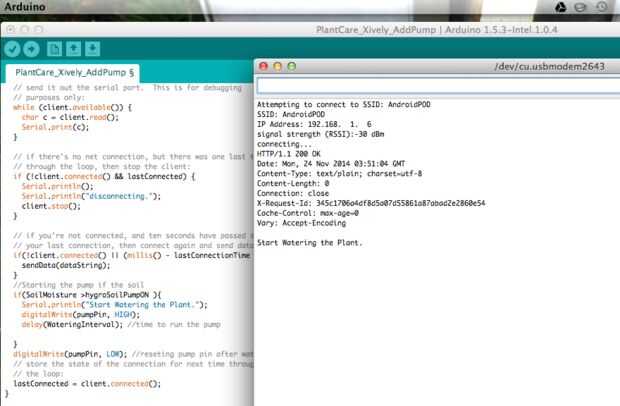Click code line 'lastConnected = client.connected();'
This screenshot has width=620, height=406.
tap(87, 384)
